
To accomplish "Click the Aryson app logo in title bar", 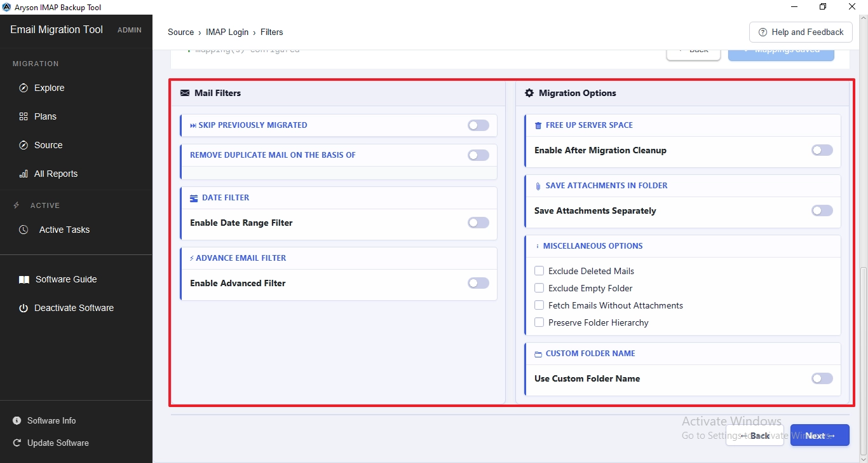I will click(x=7, y=7).
